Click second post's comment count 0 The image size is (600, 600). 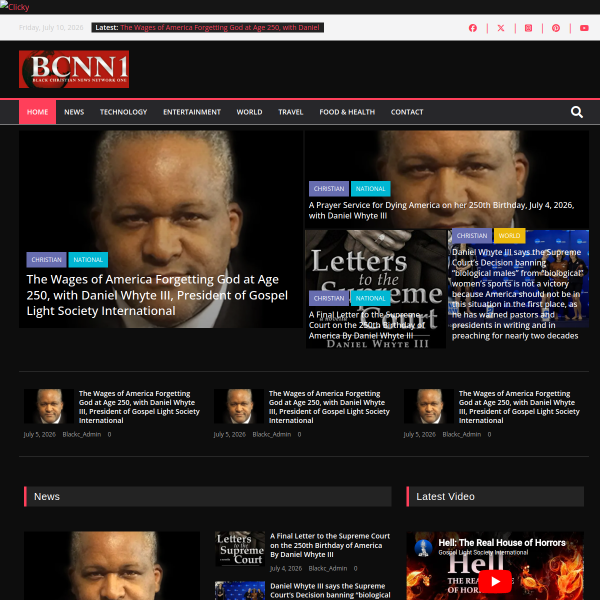(x=299, y=434)
